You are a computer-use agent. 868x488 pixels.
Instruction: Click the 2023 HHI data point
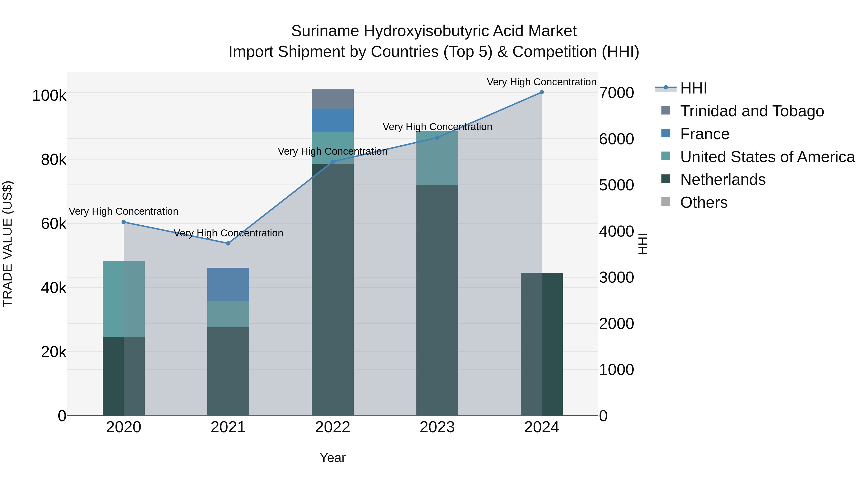click(x=437, y=137)
